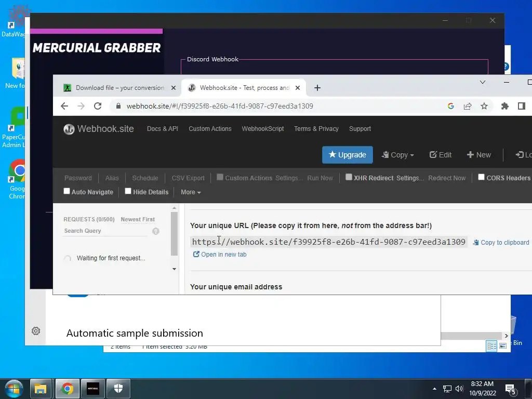Viewport: 532px width, 399px height.
Task: Click the Password option
Action: (78, 178)
